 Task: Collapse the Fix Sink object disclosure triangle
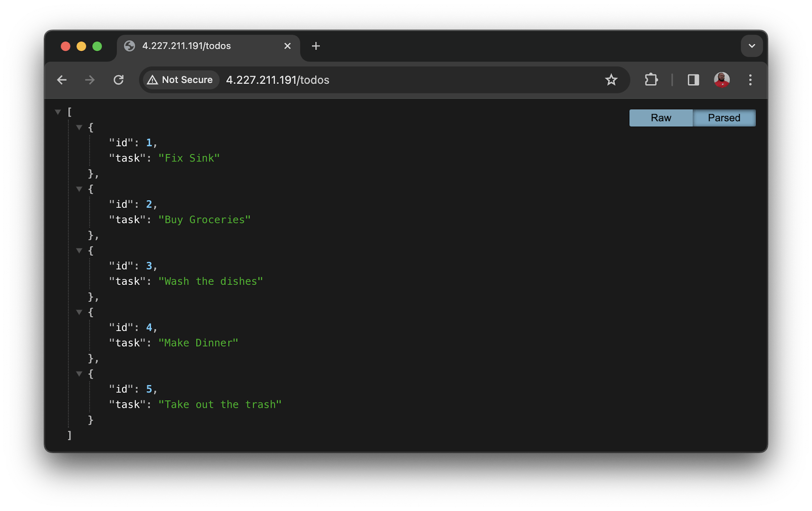[80, 127]
